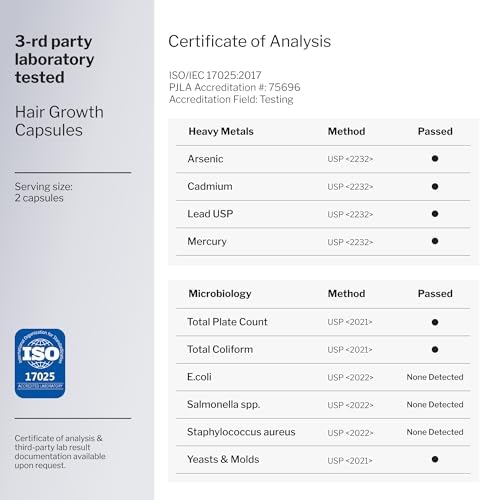The height and width of the screenshot is (500, 480).
Task: Click the Lead USP passed dot
Action: 435,214
